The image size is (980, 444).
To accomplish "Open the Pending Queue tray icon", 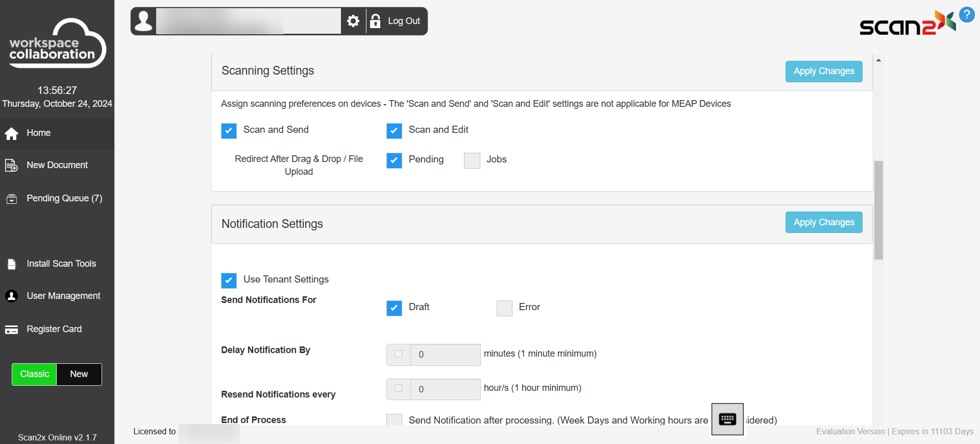I will coord(12,199).
